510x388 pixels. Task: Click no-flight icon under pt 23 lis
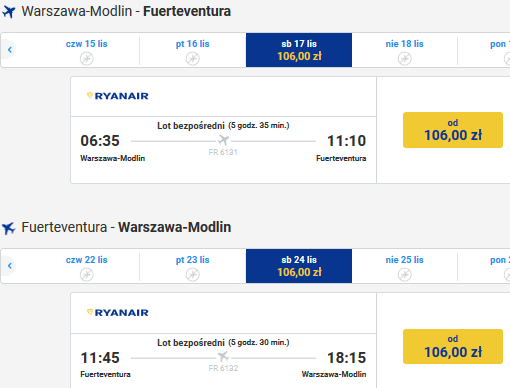193,275
